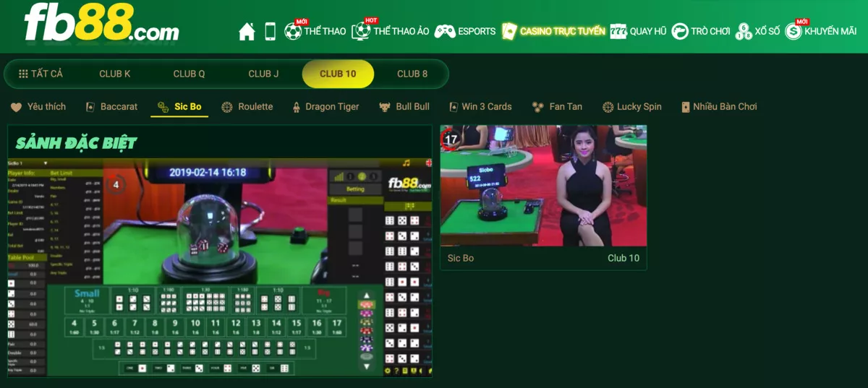Screen dimensions: 868x388
Task: Click the video countdown timer showing 4
Action: coord(115,185)
